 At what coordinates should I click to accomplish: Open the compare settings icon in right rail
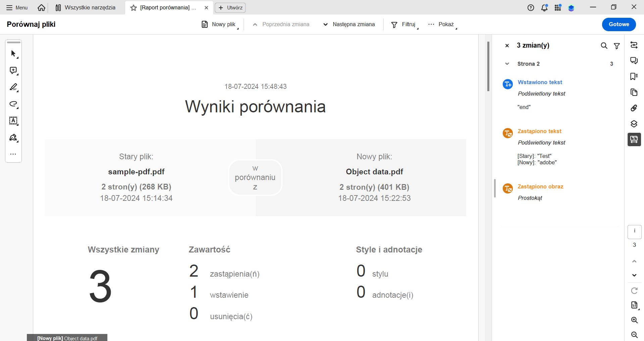[634, 45]
